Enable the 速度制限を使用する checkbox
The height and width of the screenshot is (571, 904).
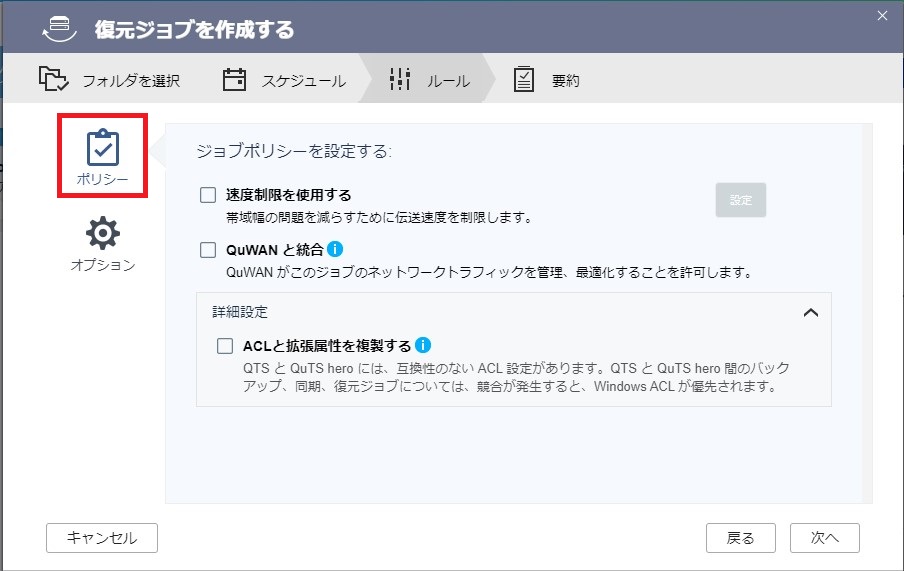208,195
